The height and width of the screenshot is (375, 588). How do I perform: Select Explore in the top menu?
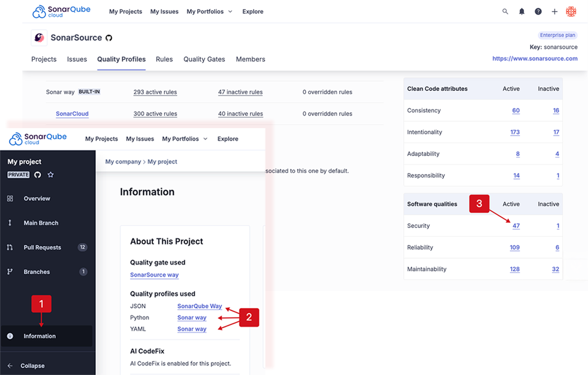[x=252, y=11]
